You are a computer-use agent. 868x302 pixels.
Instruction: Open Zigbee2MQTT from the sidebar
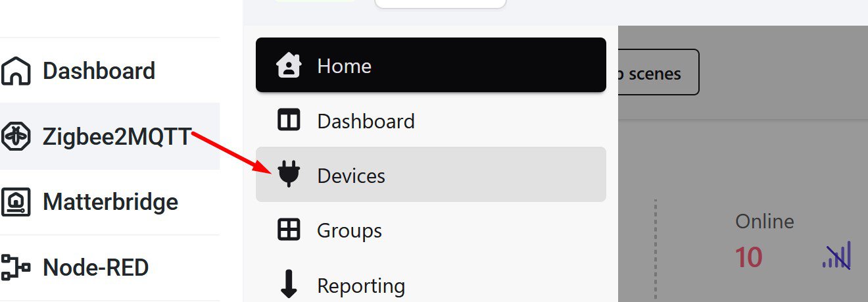pyautogui.click(x=116, y=137)
